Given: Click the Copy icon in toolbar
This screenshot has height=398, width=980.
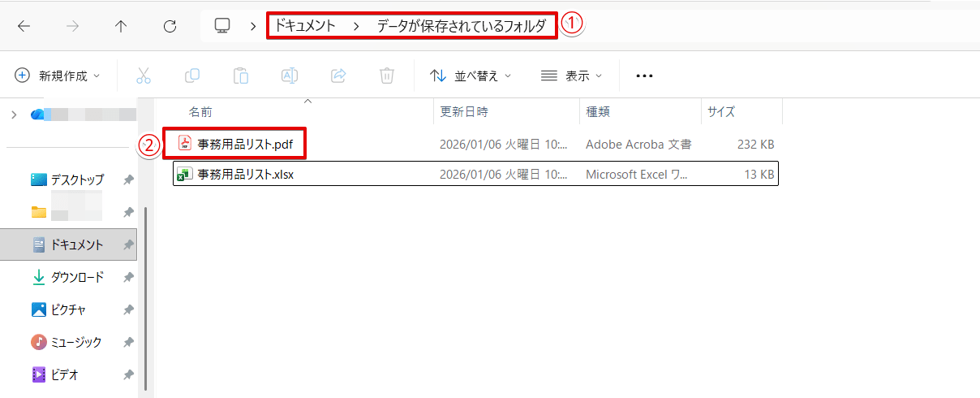Looking at the screenshot, I should [192, 76].
